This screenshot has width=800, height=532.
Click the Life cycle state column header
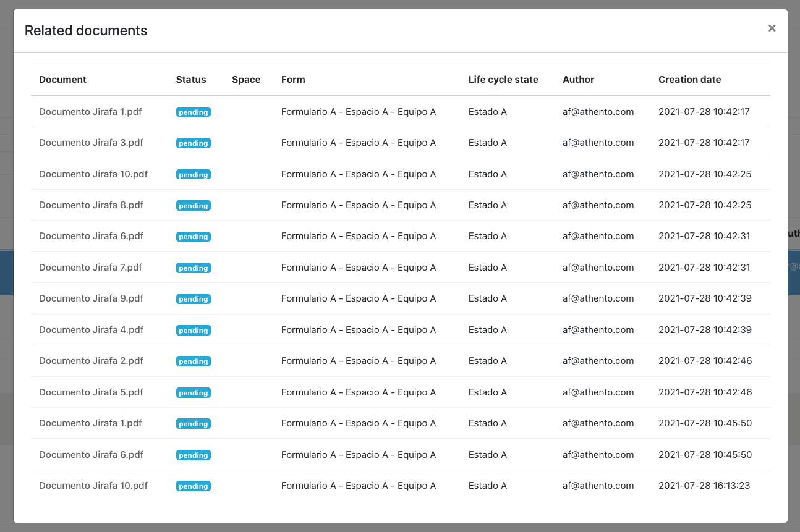(x=503, y=80)
